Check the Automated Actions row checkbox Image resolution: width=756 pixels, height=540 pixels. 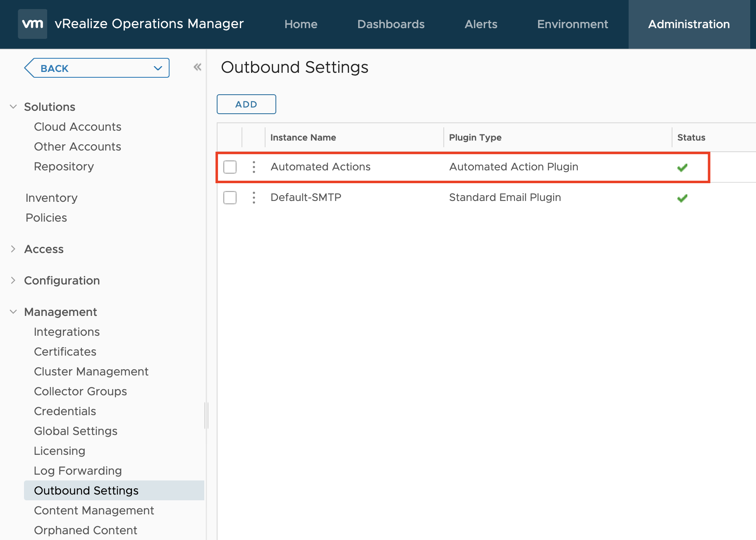point(230,167)
